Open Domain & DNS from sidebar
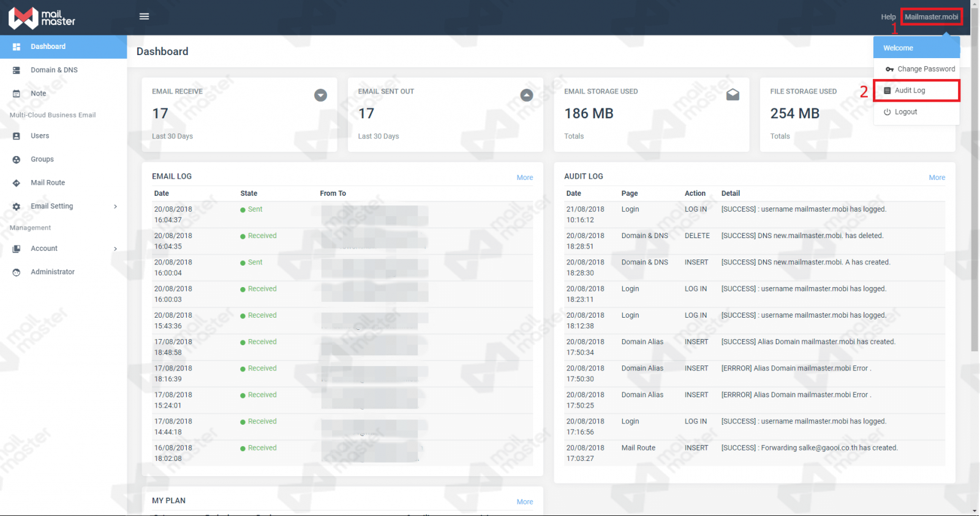980x516 pixels. coord(54,70)
